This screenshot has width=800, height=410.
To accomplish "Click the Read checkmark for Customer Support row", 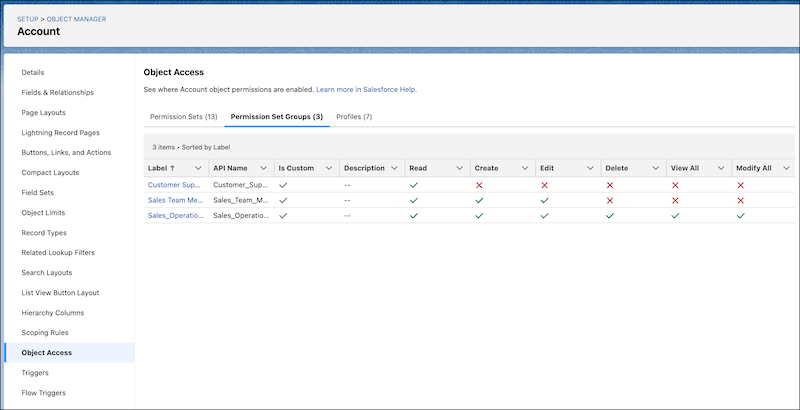I will 414,185.
